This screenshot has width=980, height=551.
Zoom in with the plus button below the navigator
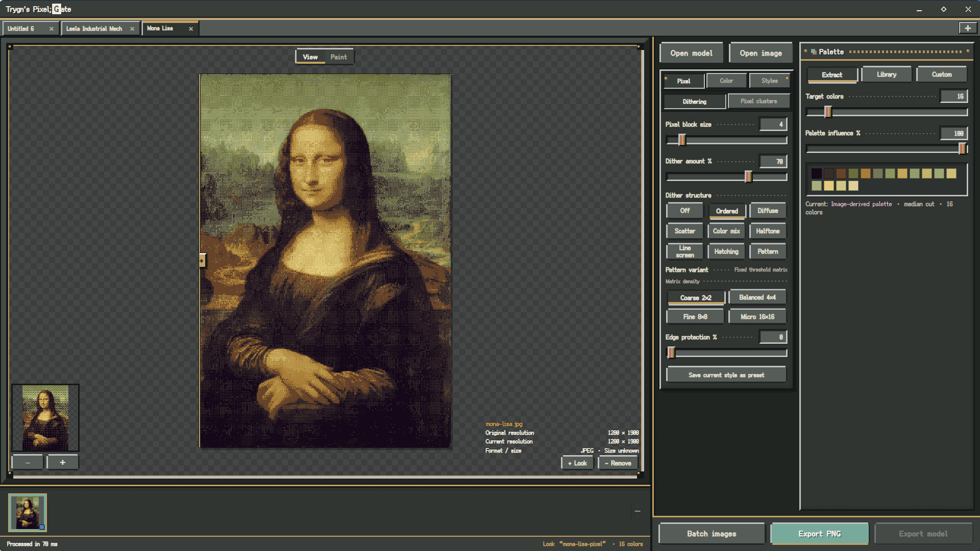(62, 462)
